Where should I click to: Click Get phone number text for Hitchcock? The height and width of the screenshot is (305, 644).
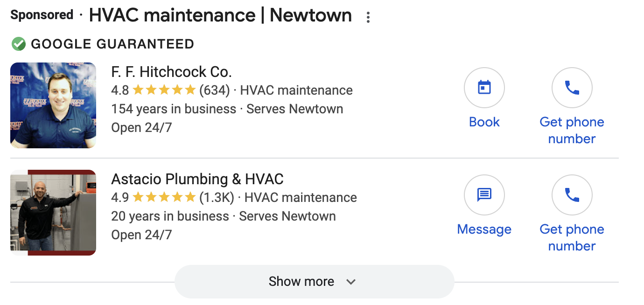(572, 130)
